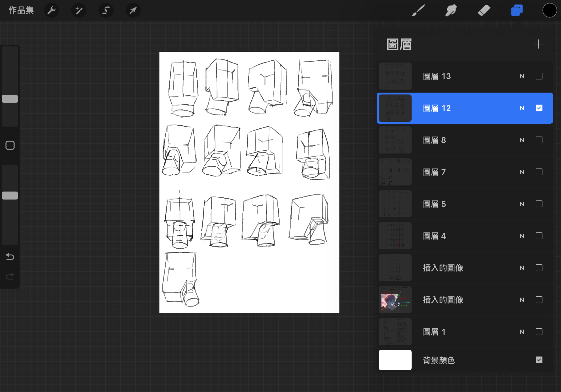Hide layer 圖層 12 via its checkbox
561x392 pixels.
pyautogui.click(x=539, y=108)
